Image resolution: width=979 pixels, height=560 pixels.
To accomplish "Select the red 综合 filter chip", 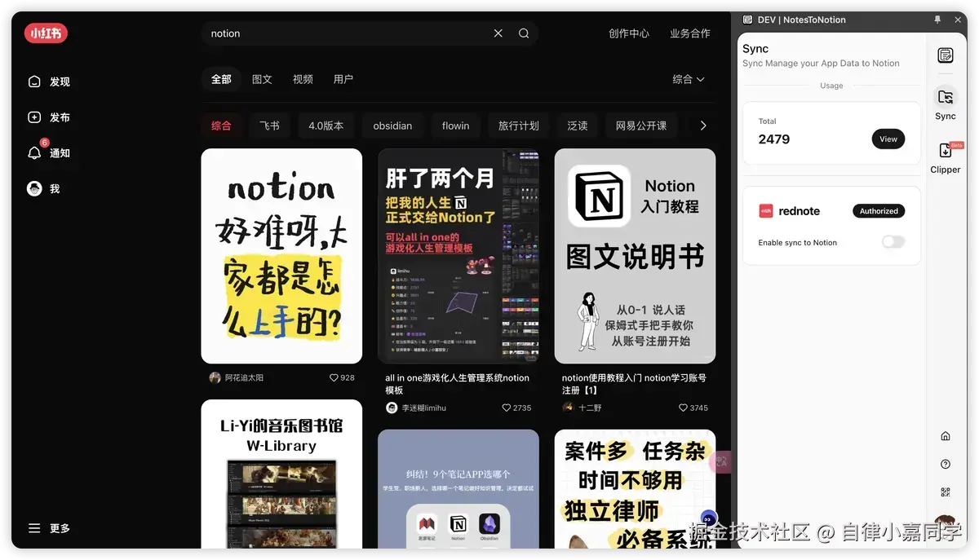I will pyautogui.click(x=221, y=126).
